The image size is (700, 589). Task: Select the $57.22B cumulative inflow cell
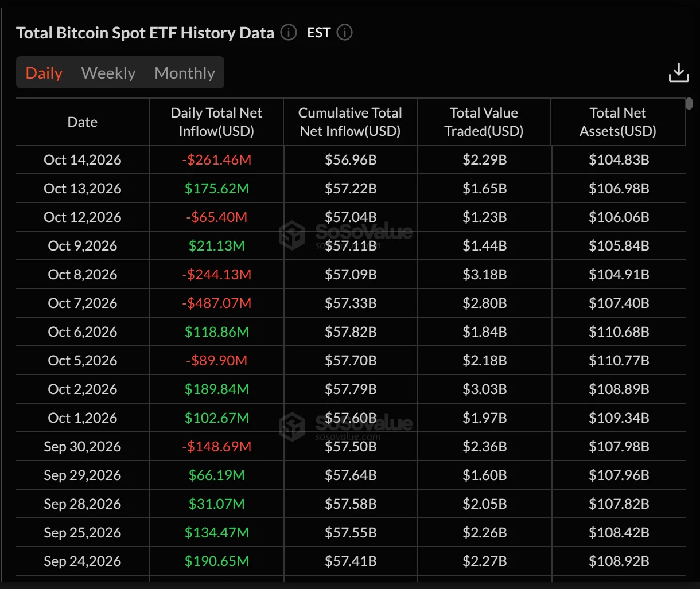351,188
